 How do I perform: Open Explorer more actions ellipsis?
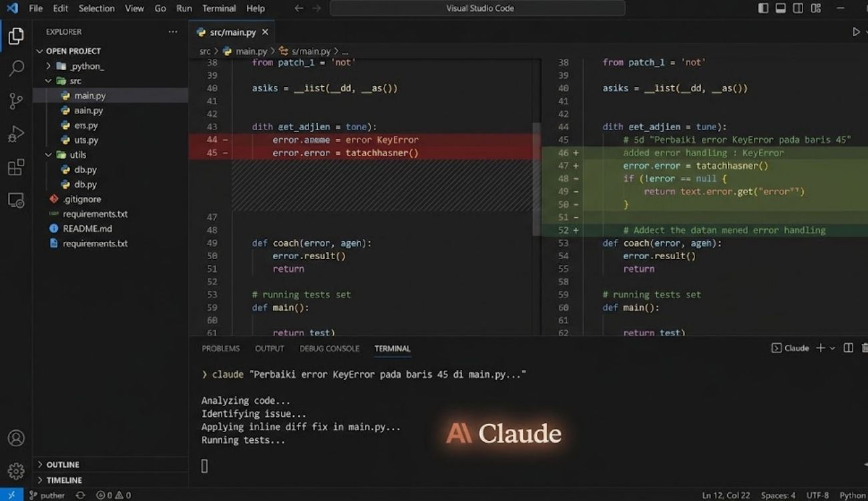coord(173,32)
